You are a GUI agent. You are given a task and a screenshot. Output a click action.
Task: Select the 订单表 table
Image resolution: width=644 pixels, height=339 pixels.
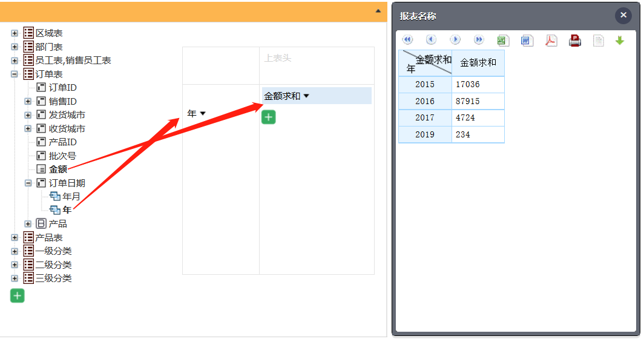49,74
